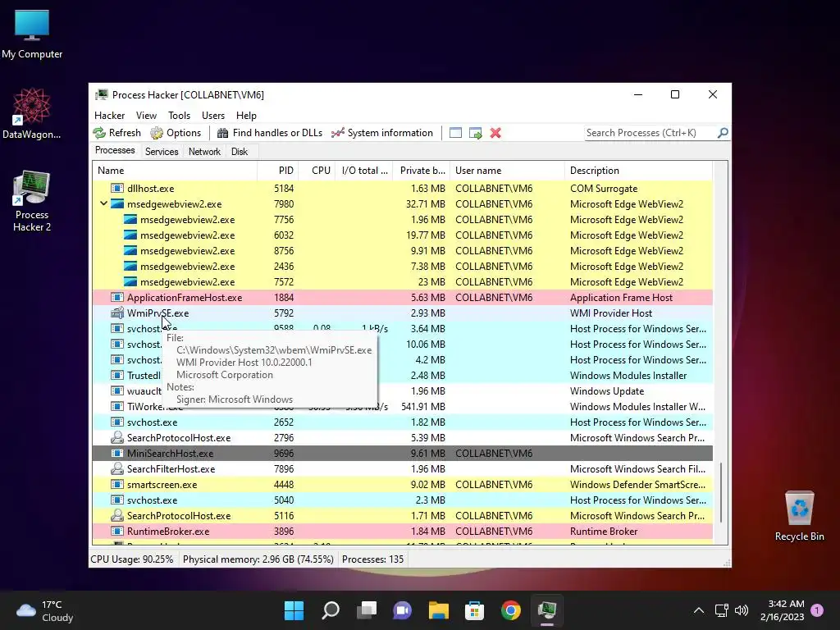
Task: Focus the Search Processes input field
Action: (x=651, y=133)
